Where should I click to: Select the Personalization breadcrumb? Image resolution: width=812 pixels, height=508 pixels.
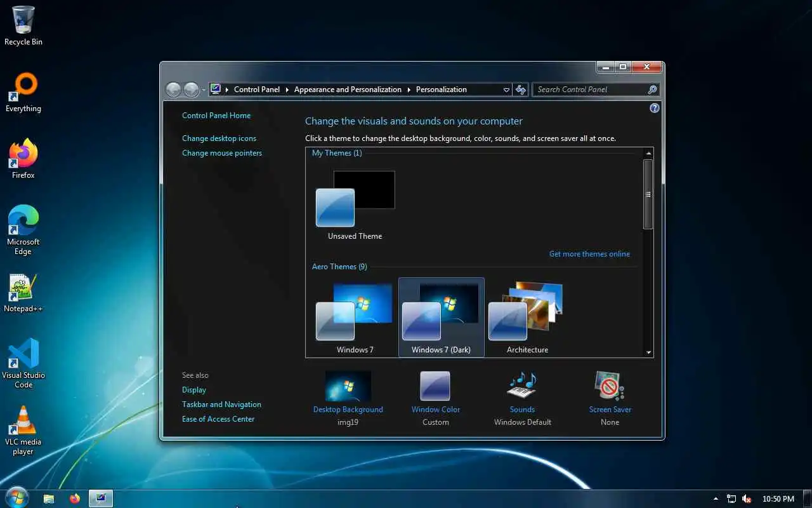click(x=442, y=90)
